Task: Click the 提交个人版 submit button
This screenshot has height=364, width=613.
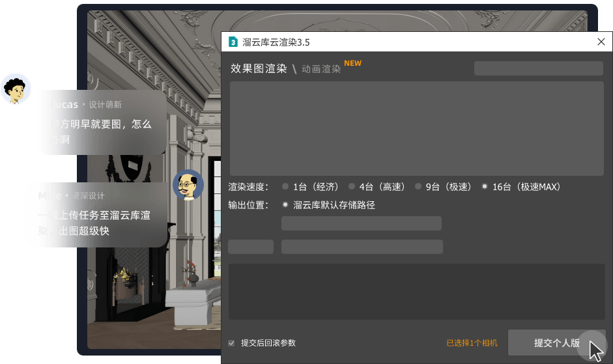Action: (556, 343)
